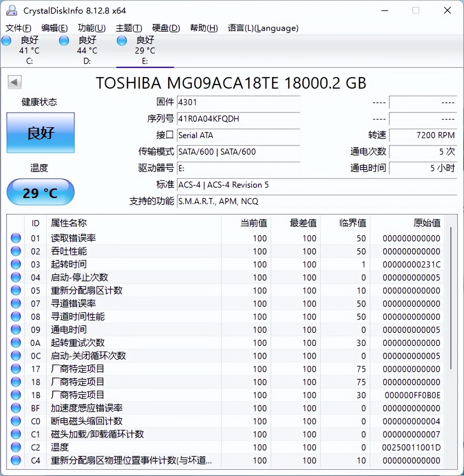
Task: Click status dot for attribute 0A 起转重试次数
Action: tap(16, 343)
